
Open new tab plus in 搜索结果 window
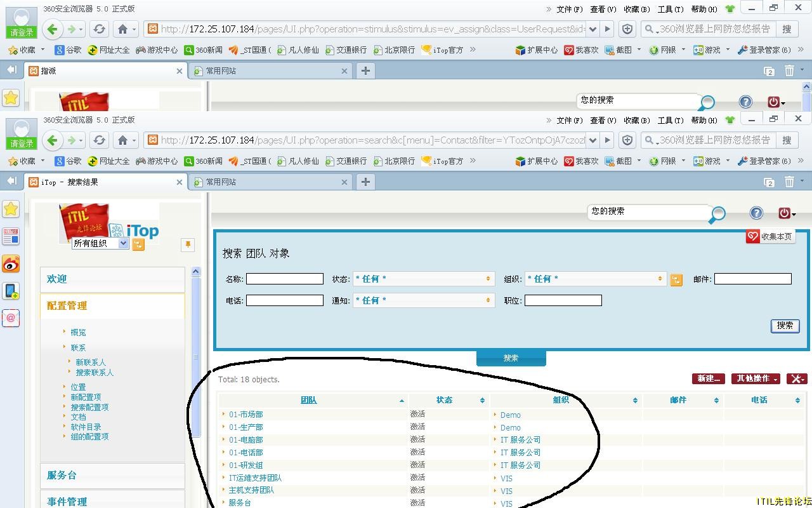click(x=365, y=182)
